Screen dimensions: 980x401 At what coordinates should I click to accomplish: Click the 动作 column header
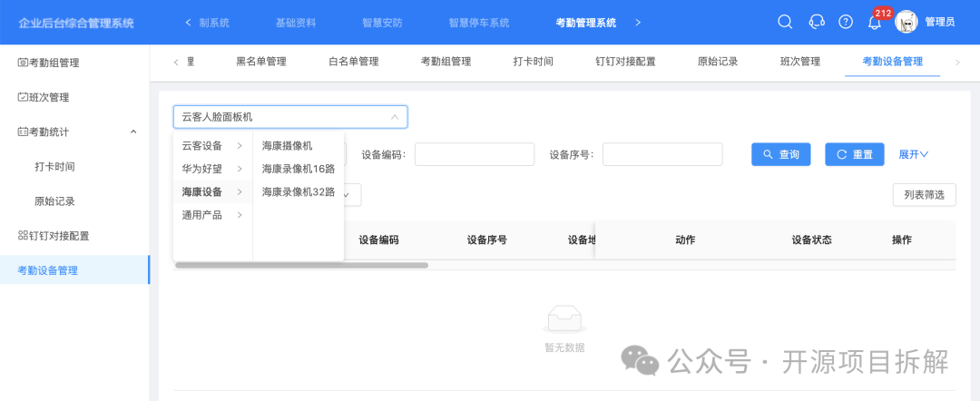click(x=686, y=240)
